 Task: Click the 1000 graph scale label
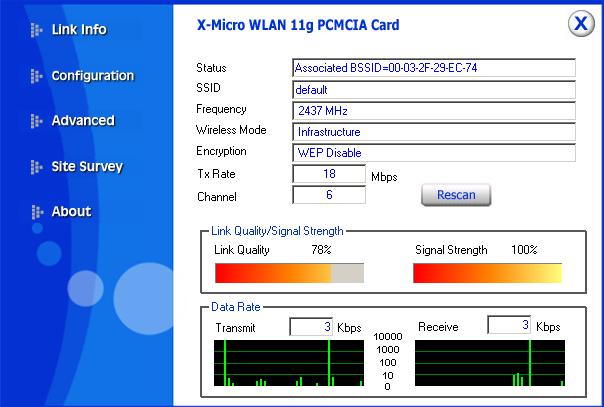(x=388, y=350)
